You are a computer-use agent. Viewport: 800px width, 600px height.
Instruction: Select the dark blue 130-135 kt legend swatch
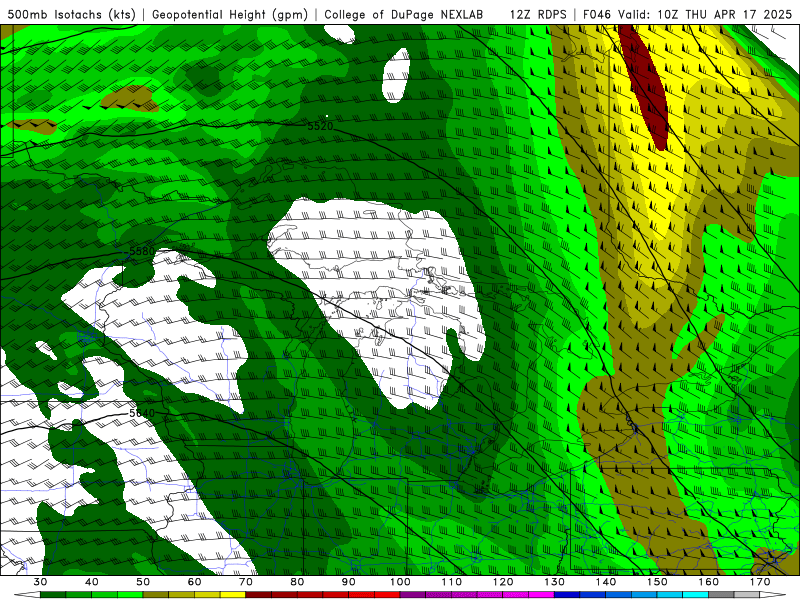click(x=567, y=595)
